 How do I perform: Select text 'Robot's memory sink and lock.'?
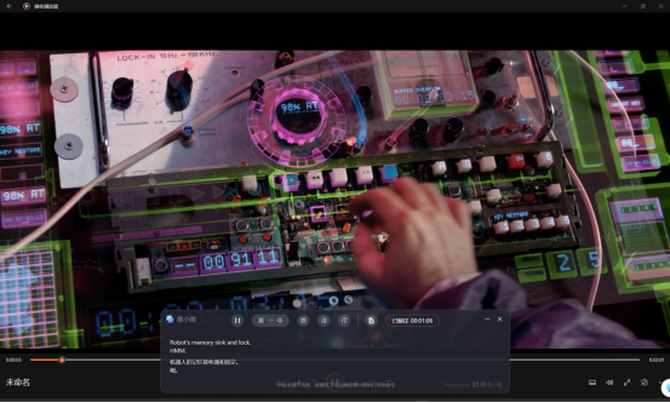click(210, 342)
